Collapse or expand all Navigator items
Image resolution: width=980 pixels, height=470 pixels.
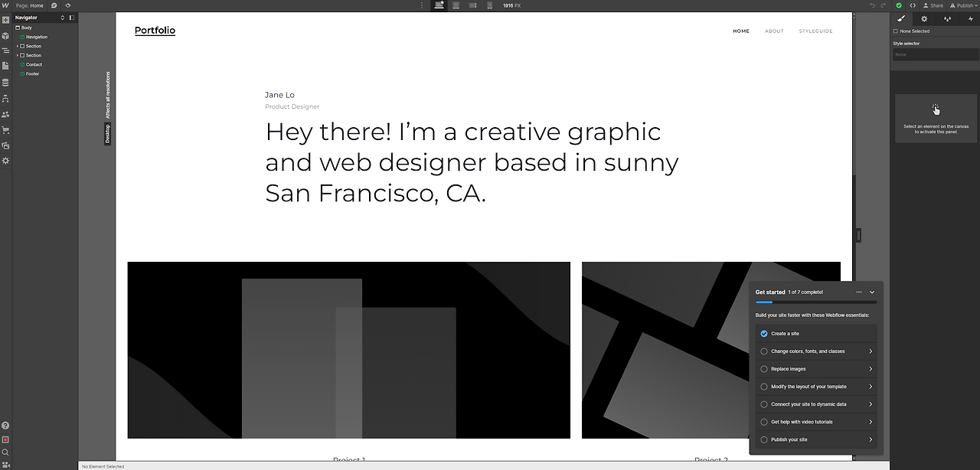(x=63, y=18)
